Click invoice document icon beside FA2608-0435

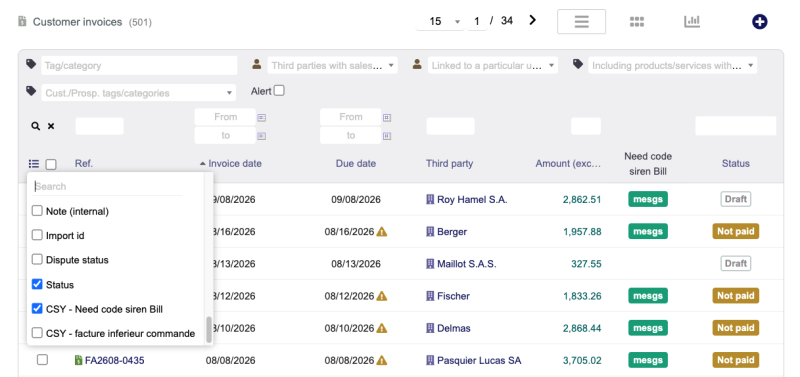79,360
